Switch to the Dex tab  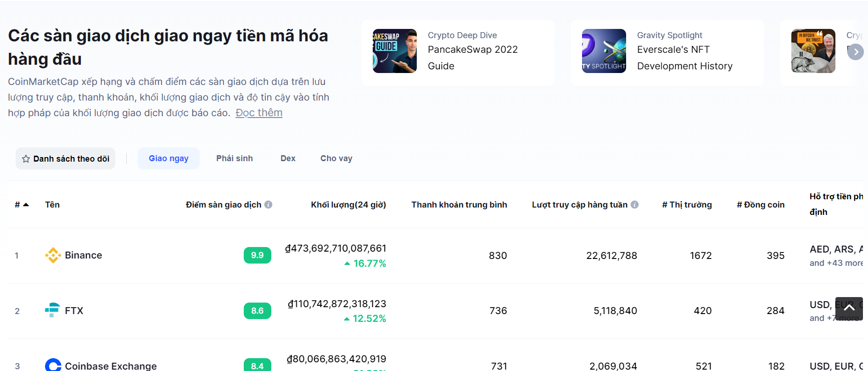click(x=288, y=158)
